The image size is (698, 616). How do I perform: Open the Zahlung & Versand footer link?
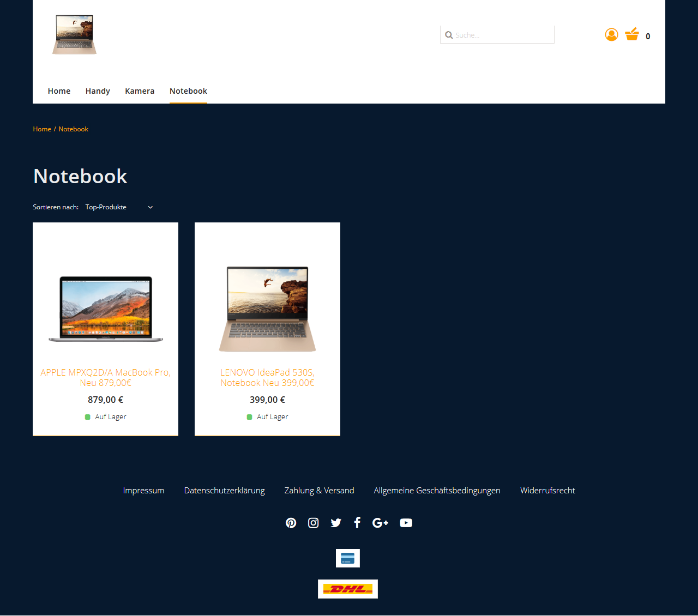click(x=319, y=491)
